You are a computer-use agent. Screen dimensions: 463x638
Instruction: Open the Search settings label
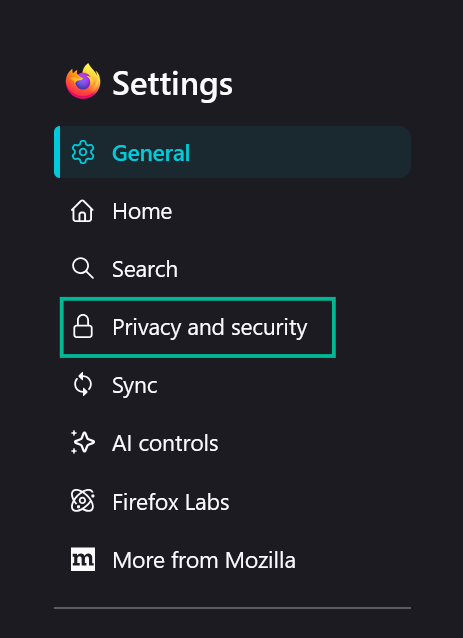pyautogui.click(x=145, y=269)
